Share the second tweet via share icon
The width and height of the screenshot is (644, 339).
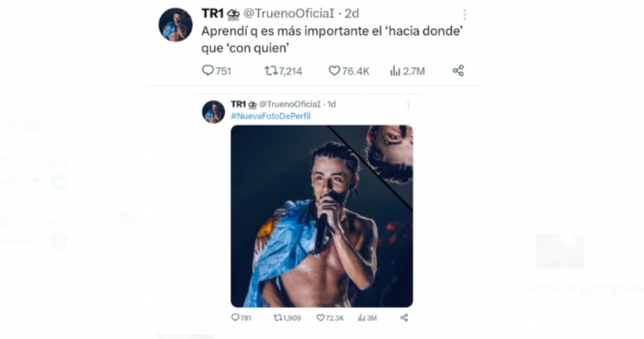404,318
